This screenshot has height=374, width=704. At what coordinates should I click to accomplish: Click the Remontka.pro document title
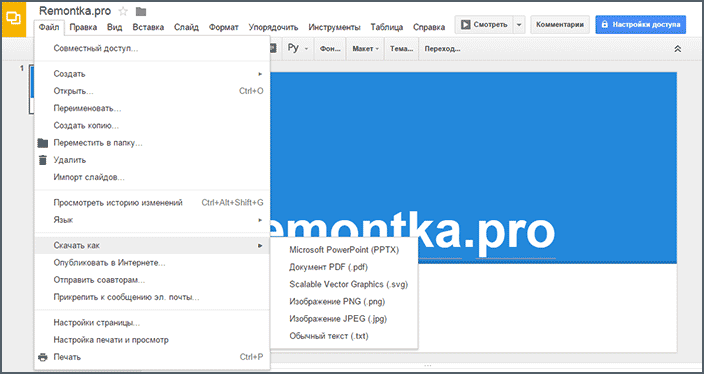(75, 11)
